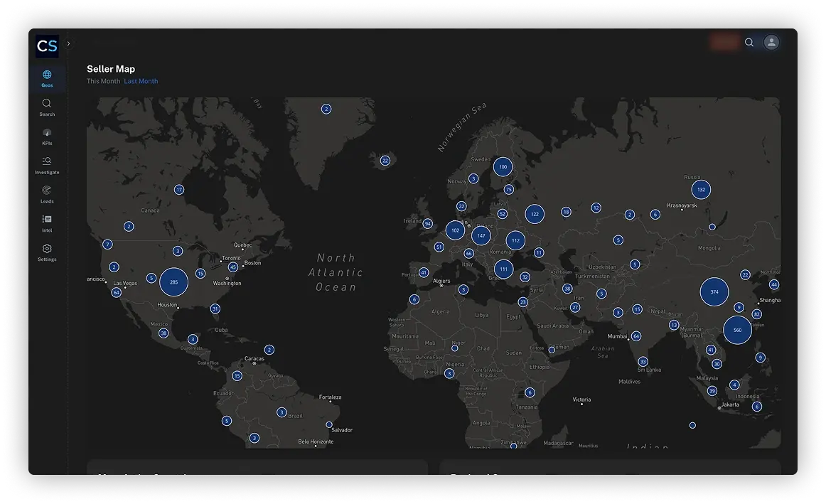
Task: Click the Seller Map heading
Action: point(111,69)
